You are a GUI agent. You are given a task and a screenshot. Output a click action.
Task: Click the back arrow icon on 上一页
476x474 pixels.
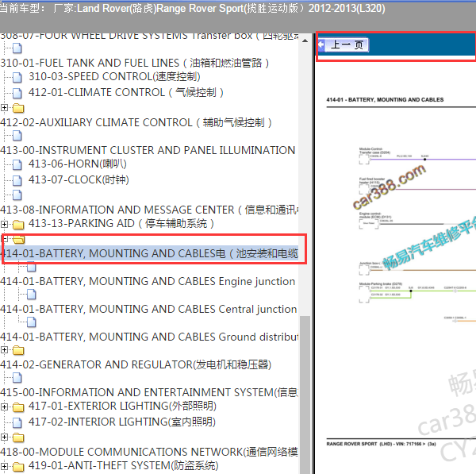pyautogui.click(x=321, y=45)
